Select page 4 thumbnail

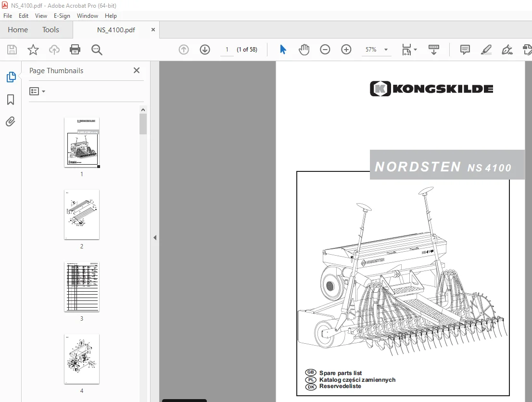82,359
